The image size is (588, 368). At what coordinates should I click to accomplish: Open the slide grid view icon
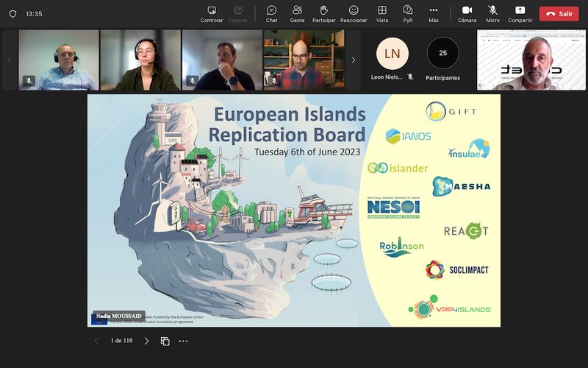click(165, 341)
